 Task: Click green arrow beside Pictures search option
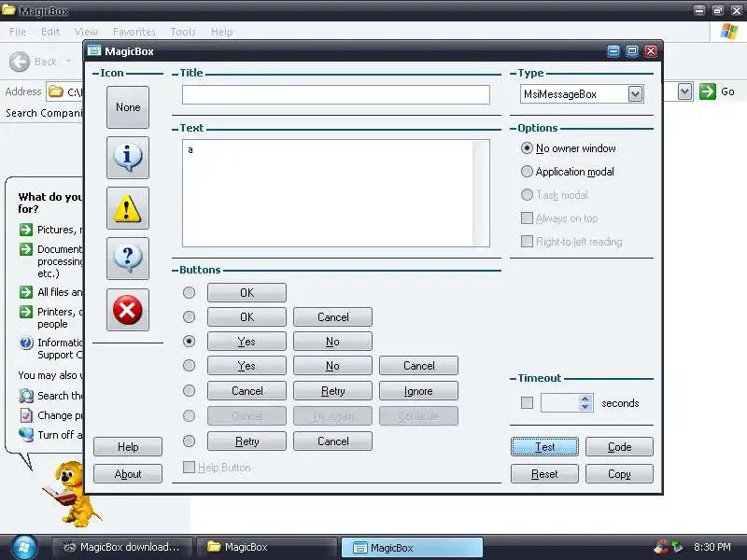click(x=26, y=230)
